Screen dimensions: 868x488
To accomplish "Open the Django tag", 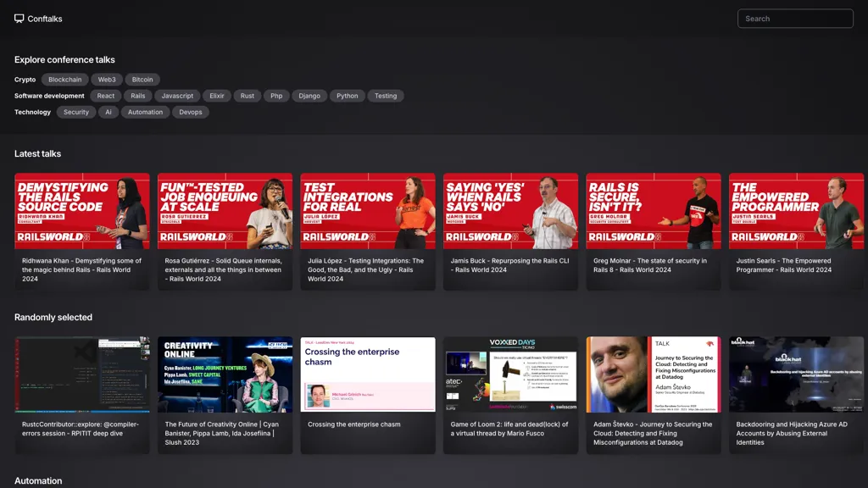I will (309, 96).
